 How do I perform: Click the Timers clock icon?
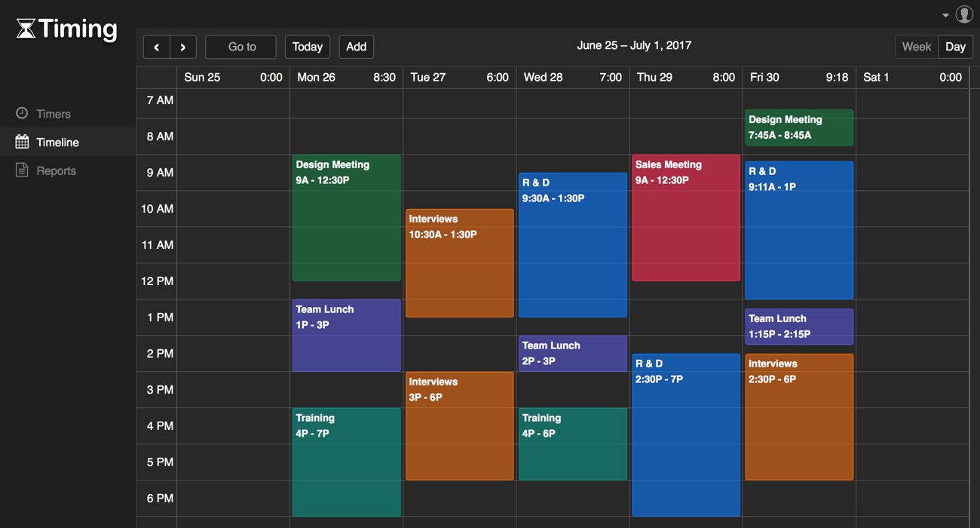(x=22, y=113)
